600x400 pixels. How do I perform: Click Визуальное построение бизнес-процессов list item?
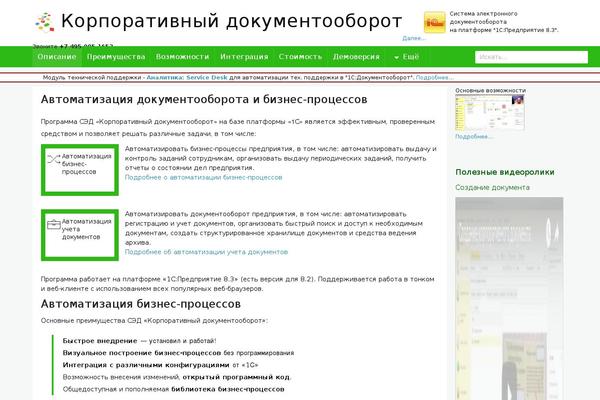(x=178, y=353)
